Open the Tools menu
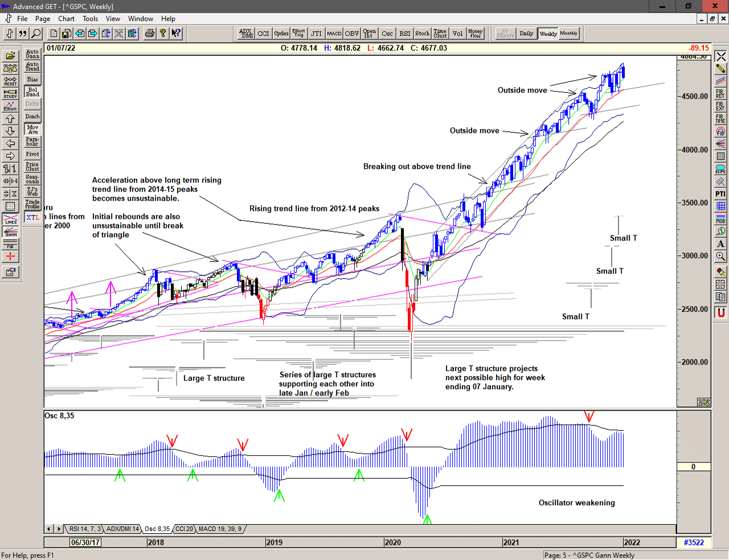729x560 pixels. point(90,19)
